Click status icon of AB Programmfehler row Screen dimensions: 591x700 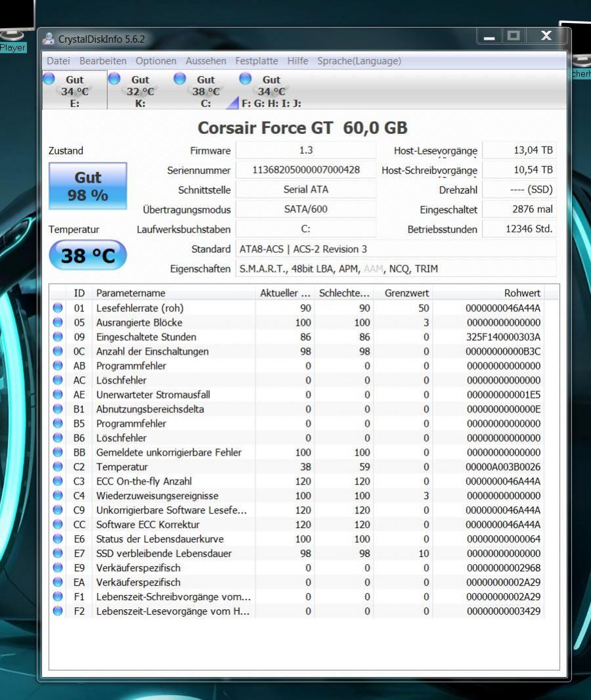click(x=58, y=365)
